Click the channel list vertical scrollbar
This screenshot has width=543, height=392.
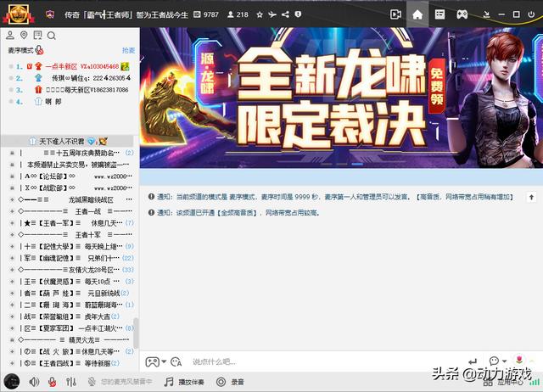136,333
